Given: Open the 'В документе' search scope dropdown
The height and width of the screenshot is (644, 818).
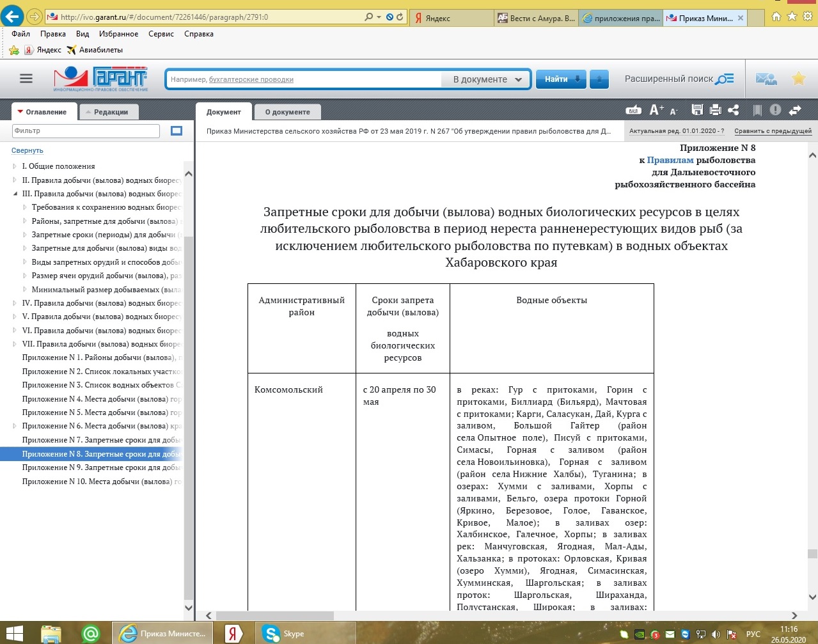Looking at the screenshot, I should tap(485, 79).
